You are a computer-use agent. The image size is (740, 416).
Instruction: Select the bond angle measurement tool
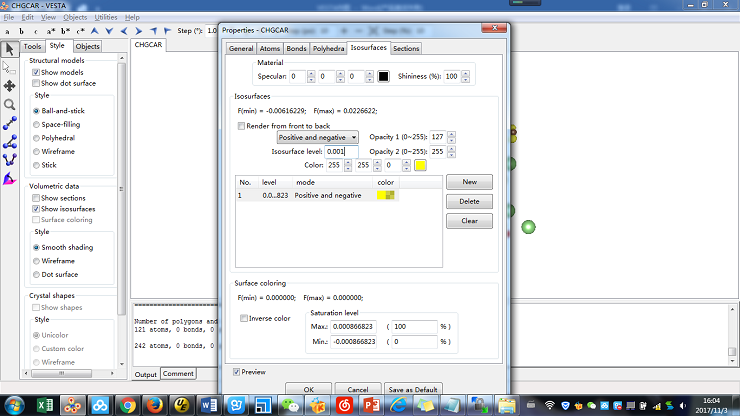10,141
